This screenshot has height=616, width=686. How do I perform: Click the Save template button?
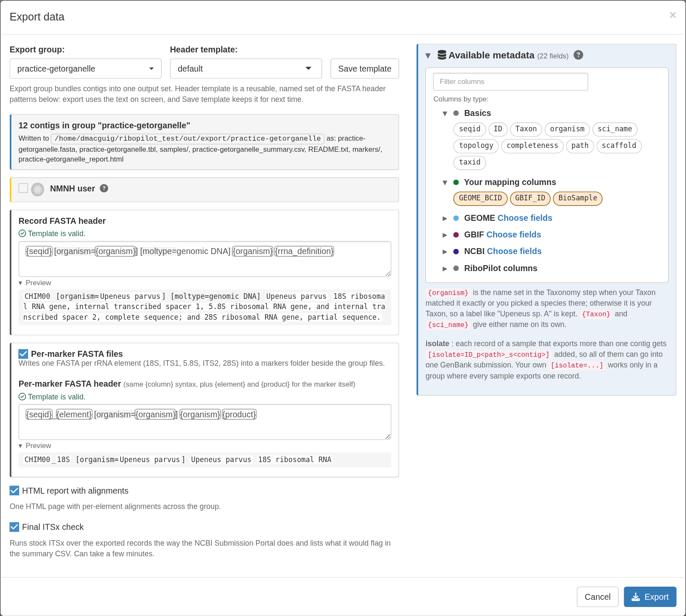365,69
